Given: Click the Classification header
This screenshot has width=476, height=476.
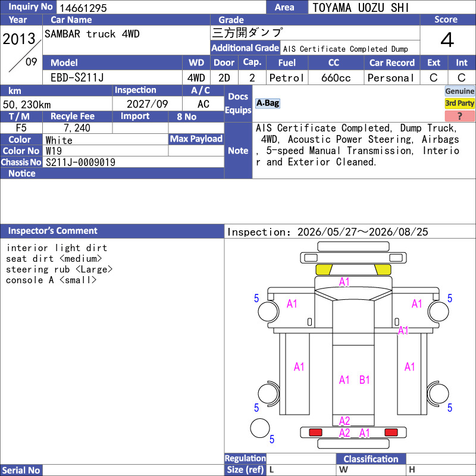Looking at the screenshot, I should 371,459.
